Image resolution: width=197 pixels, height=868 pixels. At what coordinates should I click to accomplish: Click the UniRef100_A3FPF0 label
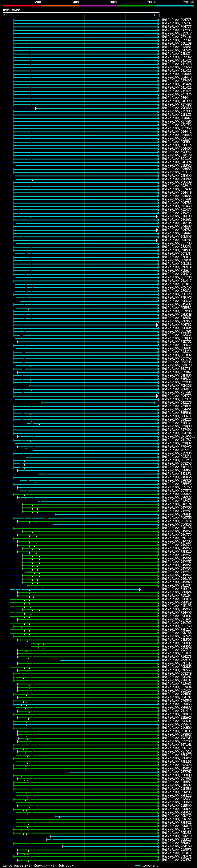176,484
